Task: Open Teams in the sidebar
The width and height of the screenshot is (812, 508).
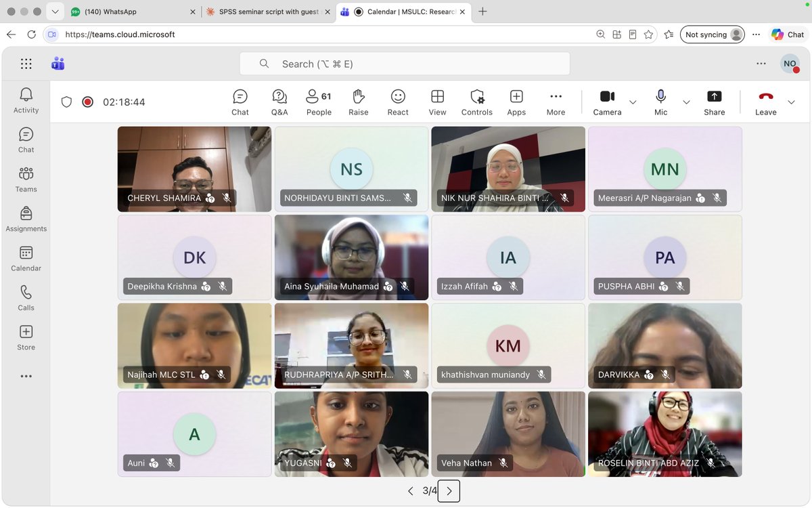Action: coord(26,179)
